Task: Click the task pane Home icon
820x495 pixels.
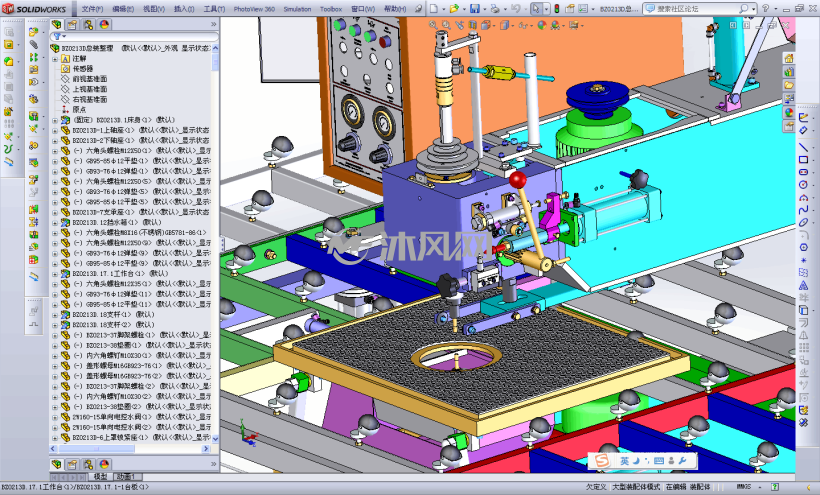Action: [x=789, y=59]
